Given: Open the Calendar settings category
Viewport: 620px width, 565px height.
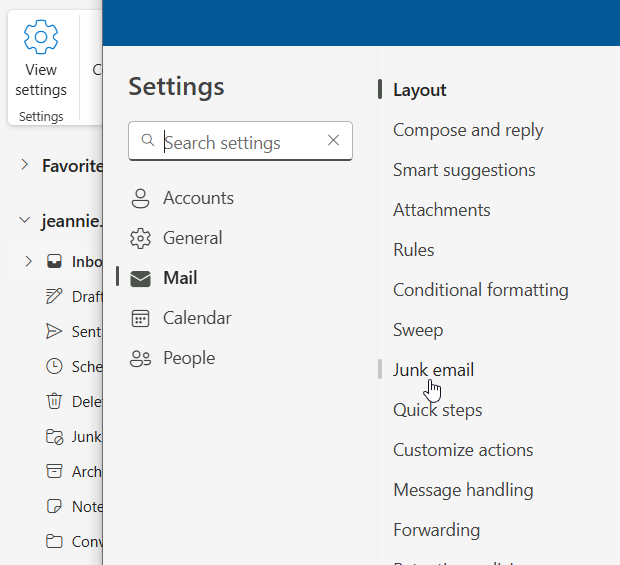Looking at the screenshot, I should click(196, 318).
